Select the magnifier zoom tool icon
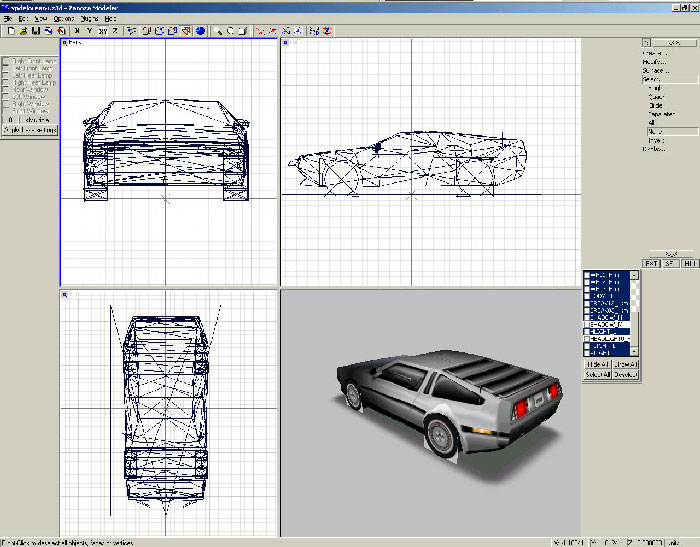This screenshot has height=547, width=700. click(x=217, y=31)
